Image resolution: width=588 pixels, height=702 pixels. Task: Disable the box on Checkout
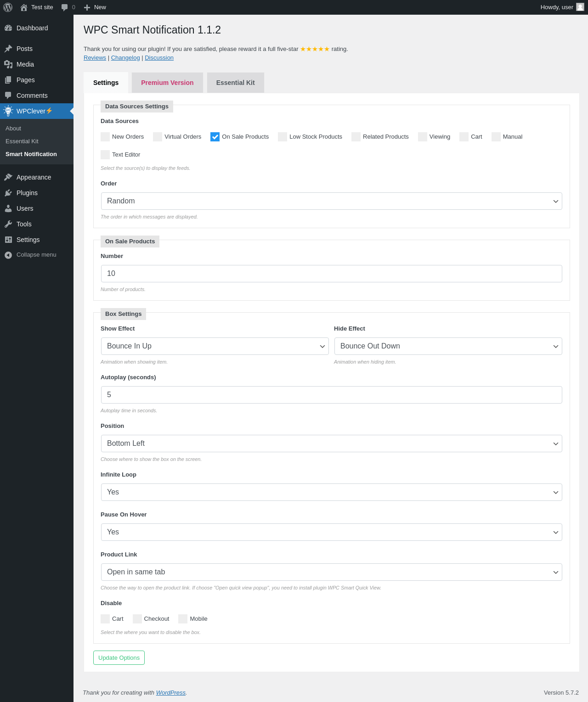click(137, 619)
